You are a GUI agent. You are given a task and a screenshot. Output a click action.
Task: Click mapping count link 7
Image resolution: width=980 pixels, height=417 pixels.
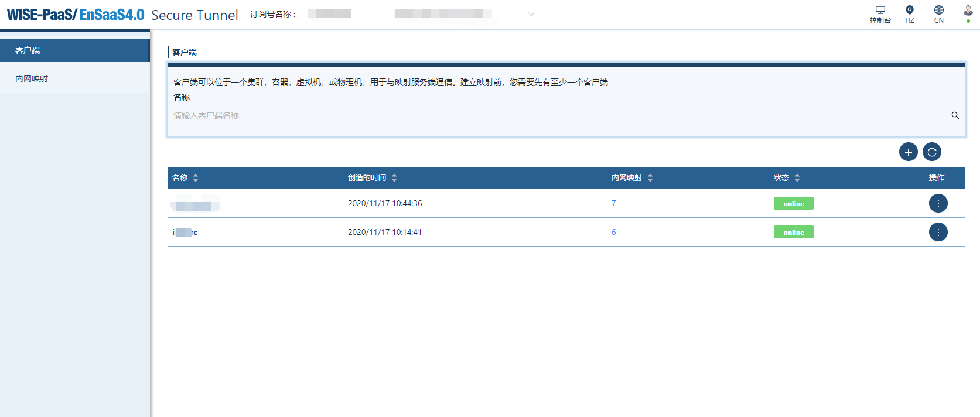[x=614, y=203]
